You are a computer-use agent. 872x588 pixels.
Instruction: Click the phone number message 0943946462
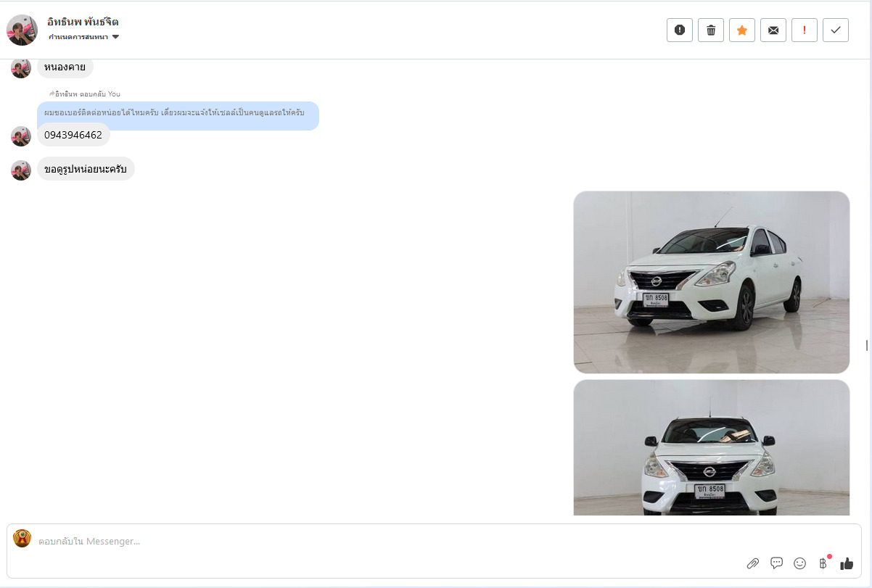tap(73, 135)
